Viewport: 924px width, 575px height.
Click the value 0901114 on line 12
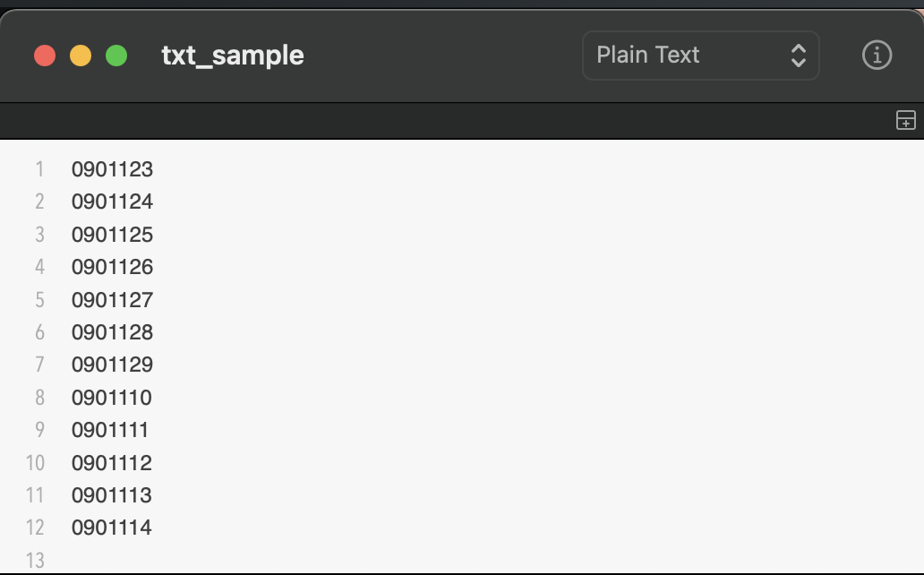click(112, 528)
